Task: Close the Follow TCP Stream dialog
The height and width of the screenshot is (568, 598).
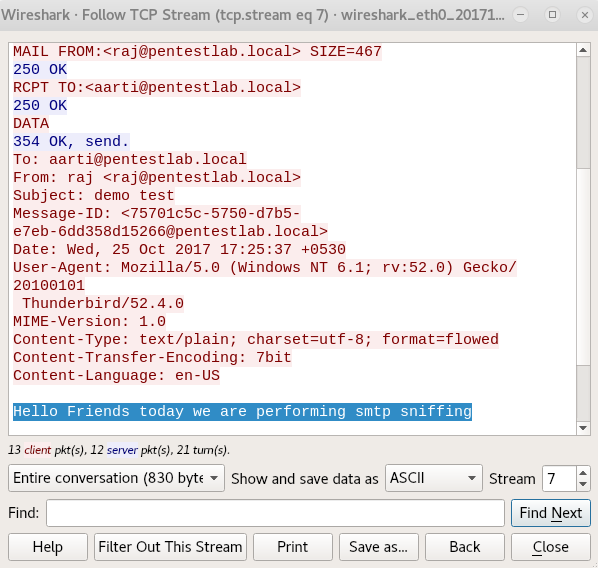Action: click(x=551, y=547)
